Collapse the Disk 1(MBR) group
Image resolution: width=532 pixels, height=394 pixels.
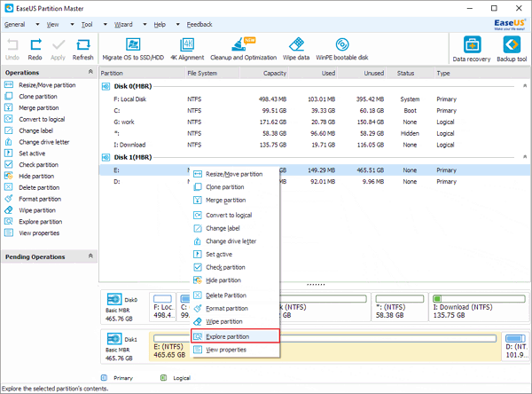click(x=525, y=157)
